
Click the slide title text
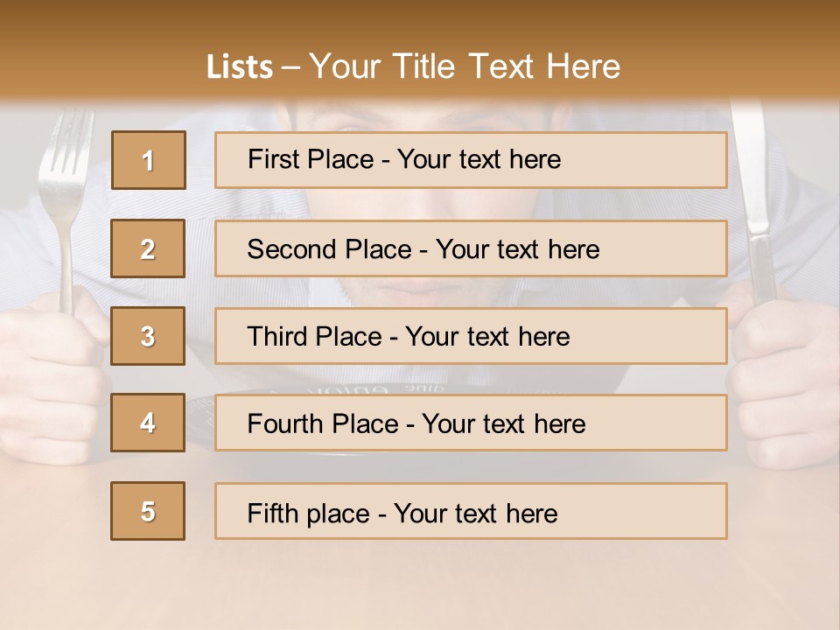pyautogui.click(x=413, y=66)
